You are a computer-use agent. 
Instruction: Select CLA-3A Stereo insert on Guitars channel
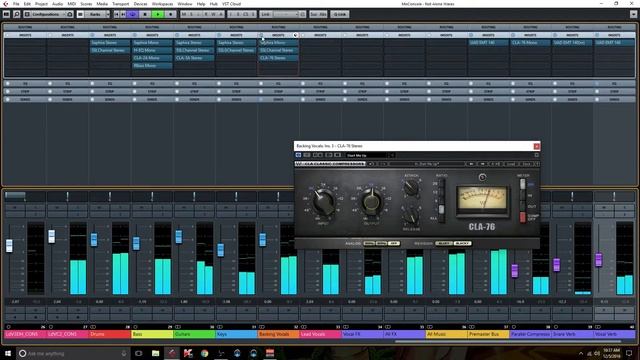(x=194, y=58)
